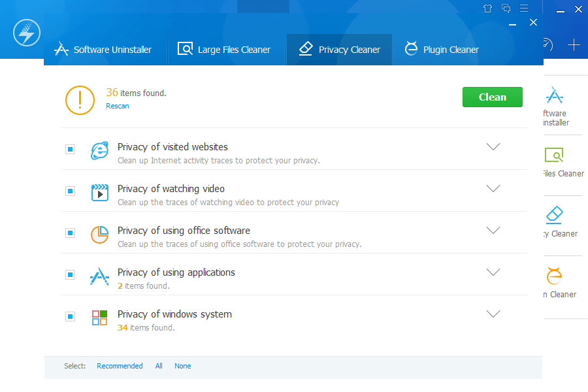Select the Privacy Cleaner tab
The width and height of the screenshot is (588, 392).
(x=340, y=50)
